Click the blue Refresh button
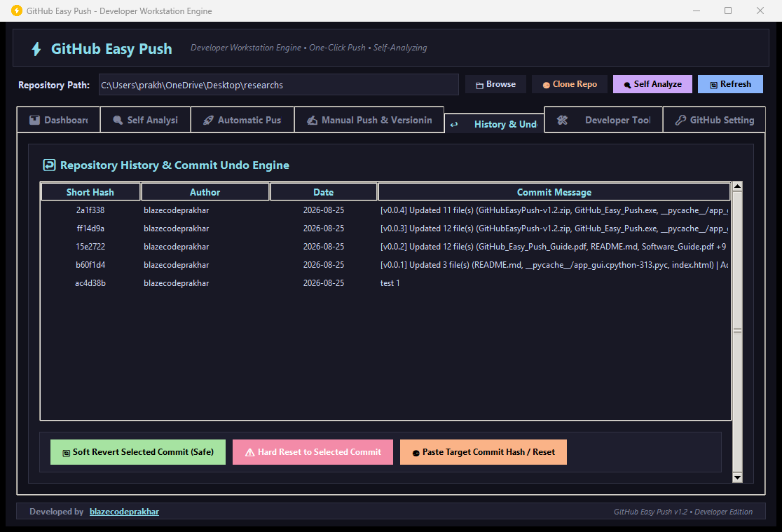 pyautogui.click(x=730, y=84)
